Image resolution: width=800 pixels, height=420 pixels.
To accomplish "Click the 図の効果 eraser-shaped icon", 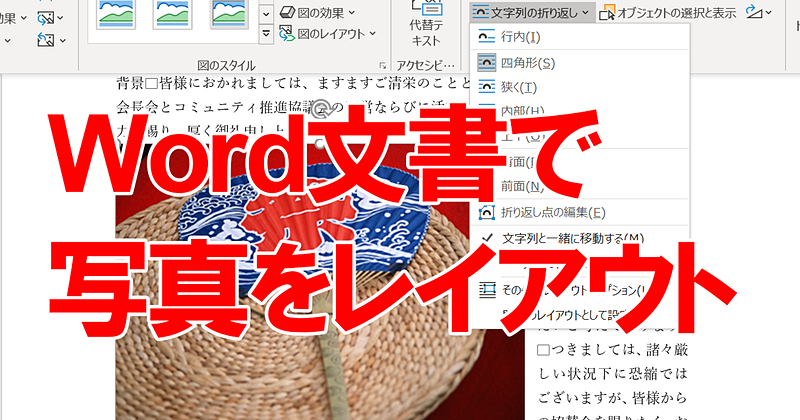I will coord(287,12).
